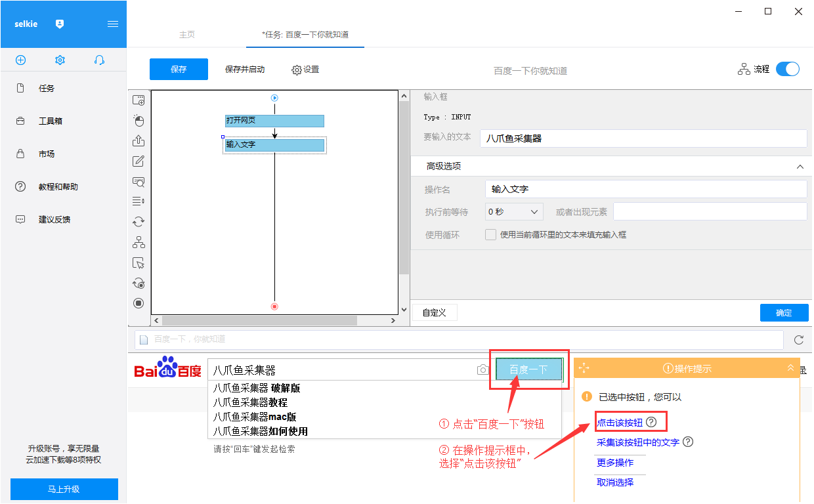The image size is (814, 504).
Task: Open 设置 next to 保存并启动
Action: pos(305,69)
